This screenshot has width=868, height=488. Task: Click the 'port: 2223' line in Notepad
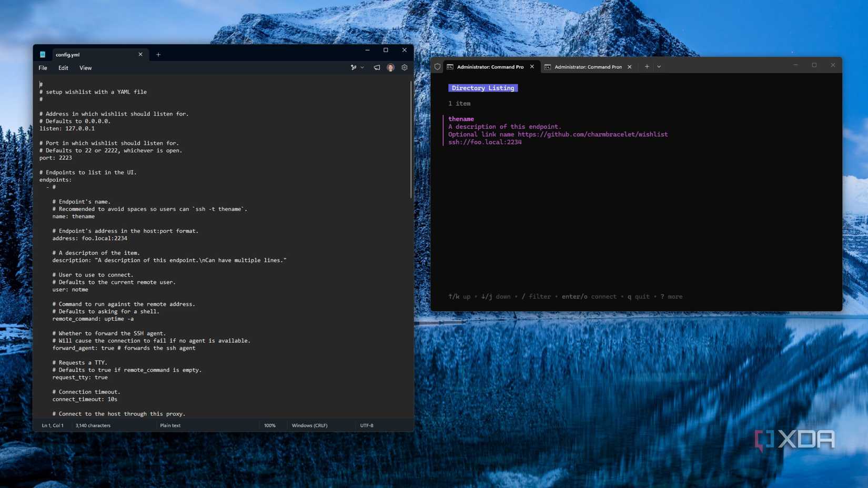[x=55, y=158]
